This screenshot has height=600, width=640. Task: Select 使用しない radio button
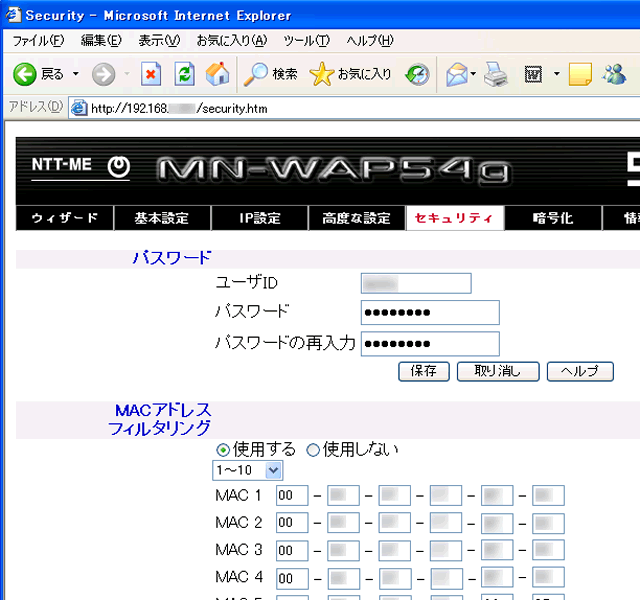click(x=313, y=450)
